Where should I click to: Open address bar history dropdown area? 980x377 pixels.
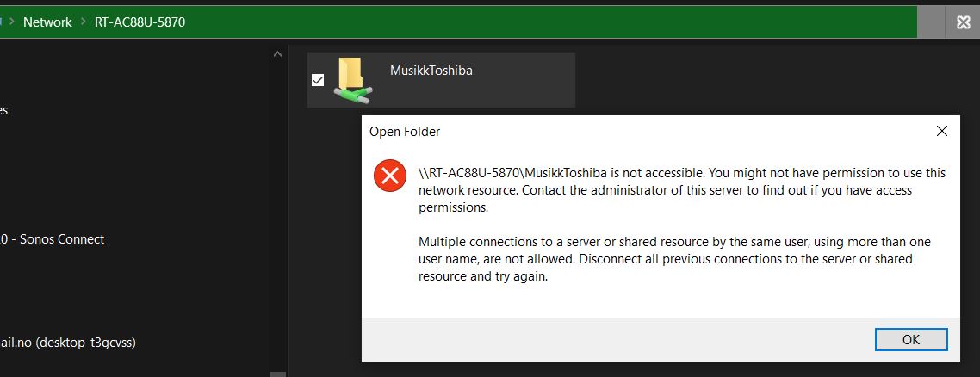pyautogui.click(x=929, y=22)
